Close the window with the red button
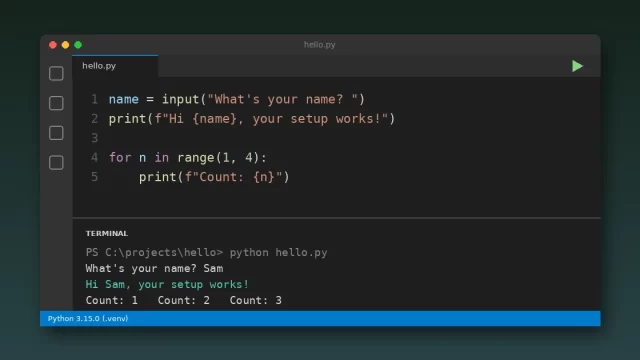This screenshot has width=640, height=360. pyautogui.click(x=53, y=45)
